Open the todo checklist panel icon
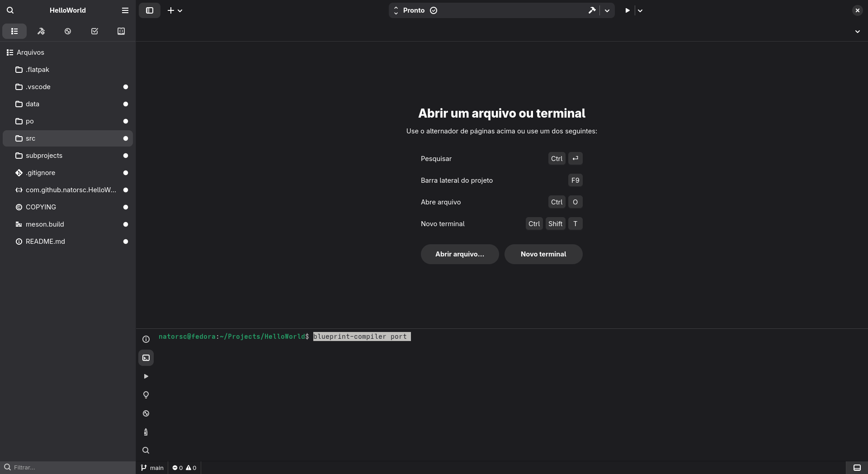This screenshot has height=474, width=868. (x=94, y=31)
